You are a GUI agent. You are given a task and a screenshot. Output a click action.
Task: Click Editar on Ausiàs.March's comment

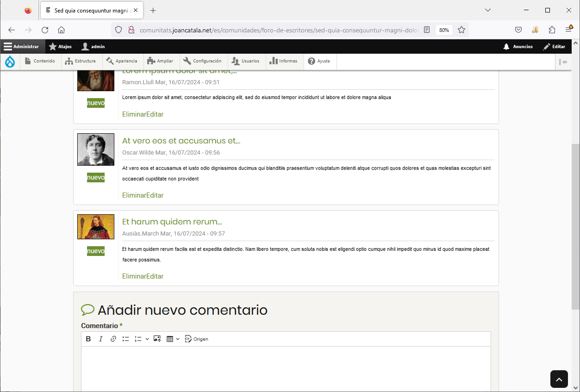tap(155, 276)
